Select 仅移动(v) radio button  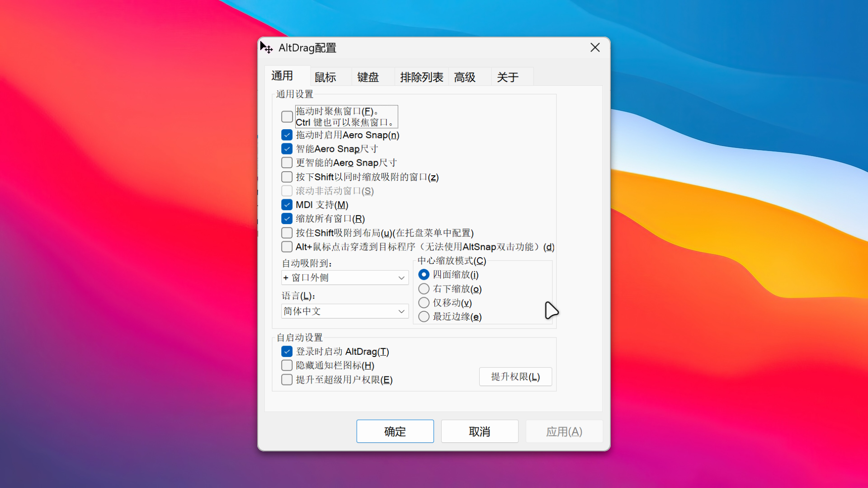(x=424, y=303)
